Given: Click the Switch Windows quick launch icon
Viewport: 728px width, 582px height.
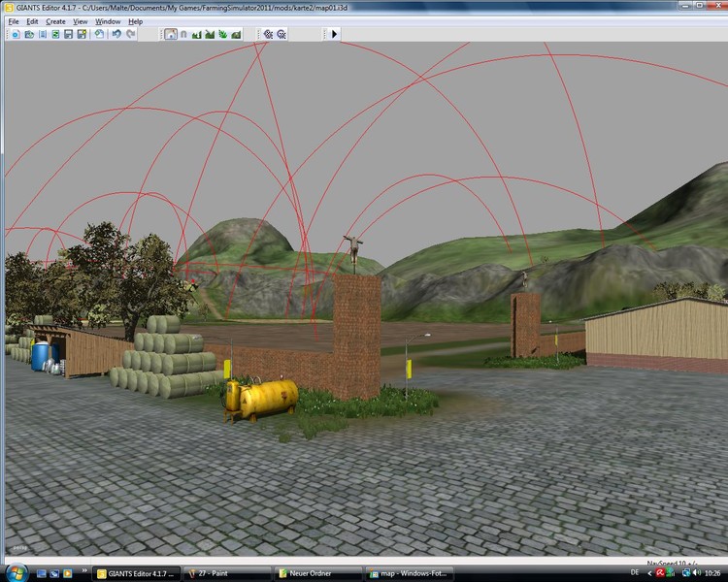Looking at the screenshot, I should [54, 573].
